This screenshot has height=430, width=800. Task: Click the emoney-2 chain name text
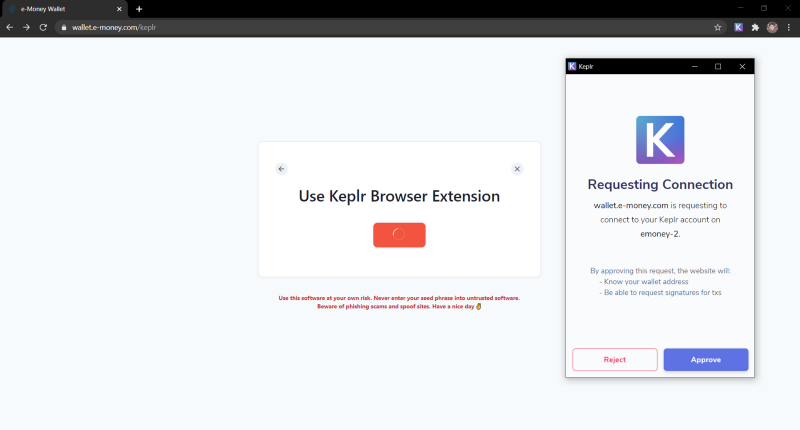click(x=660, y=234)
